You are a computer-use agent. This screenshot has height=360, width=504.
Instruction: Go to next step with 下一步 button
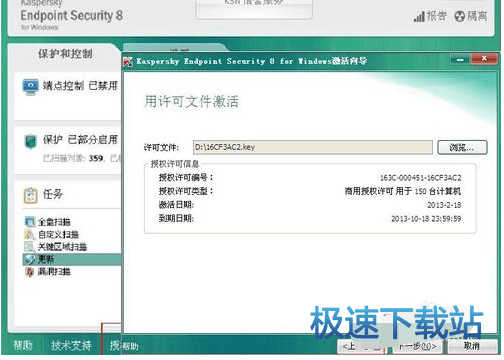(x=418, y=346)
